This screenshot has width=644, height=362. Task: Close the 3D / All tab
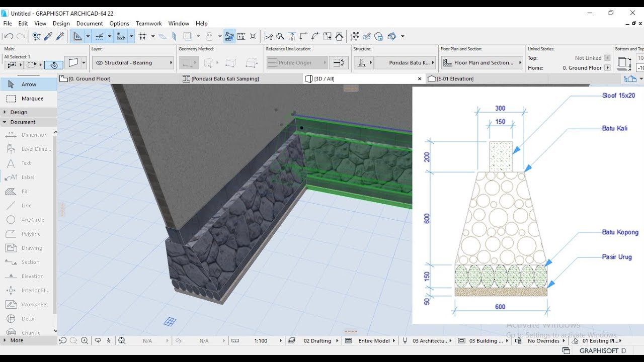click(420, 78)
